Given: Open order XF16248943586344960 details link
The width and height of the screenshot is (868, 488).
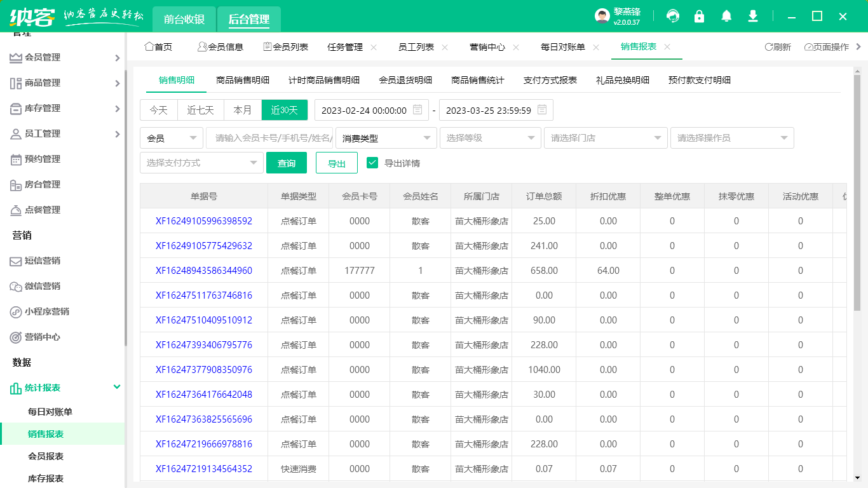Looking at the screenshot, I should (x=205, y=270).
